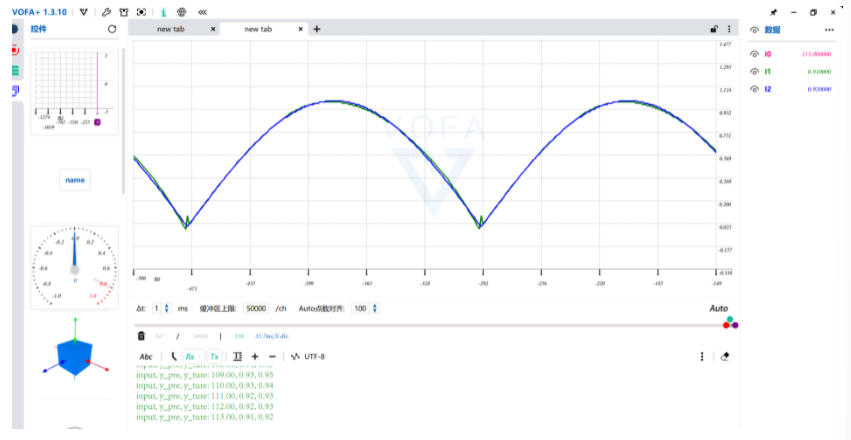Click the 35.7ms/X-div readout
The image size is (851, 440).
(271, 336)
